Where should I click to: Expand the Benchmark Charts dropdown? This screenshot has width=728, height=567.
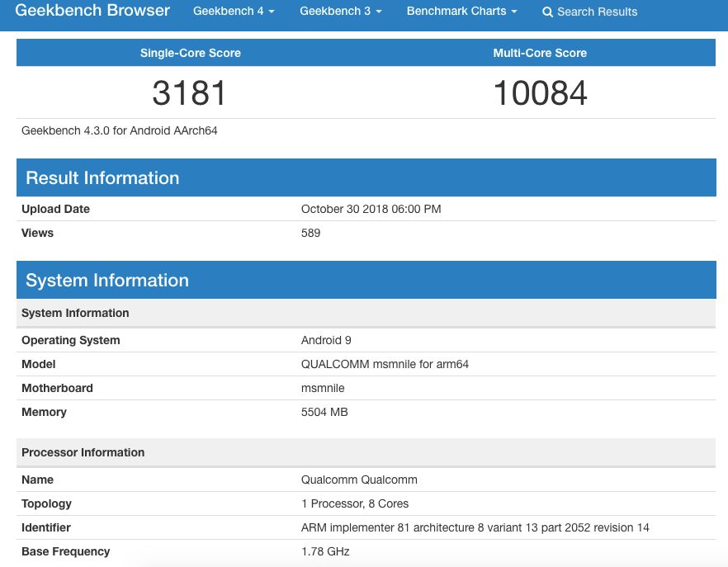click(456, 11)
